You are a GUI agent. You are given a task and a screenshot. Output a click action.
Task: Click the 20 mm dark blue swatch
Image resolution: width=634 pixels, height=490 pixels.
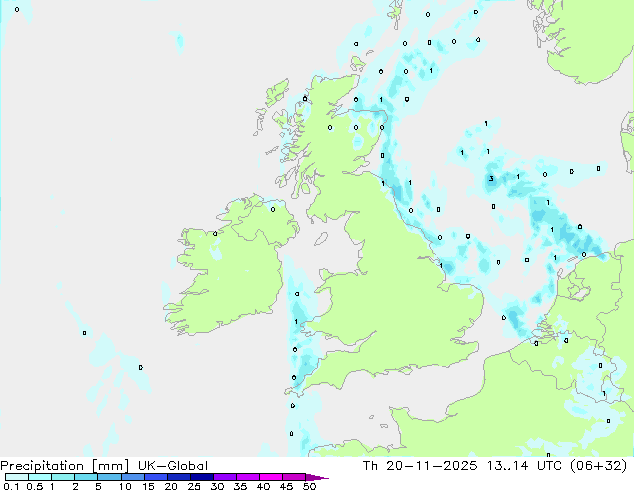[x=178, y=477]
